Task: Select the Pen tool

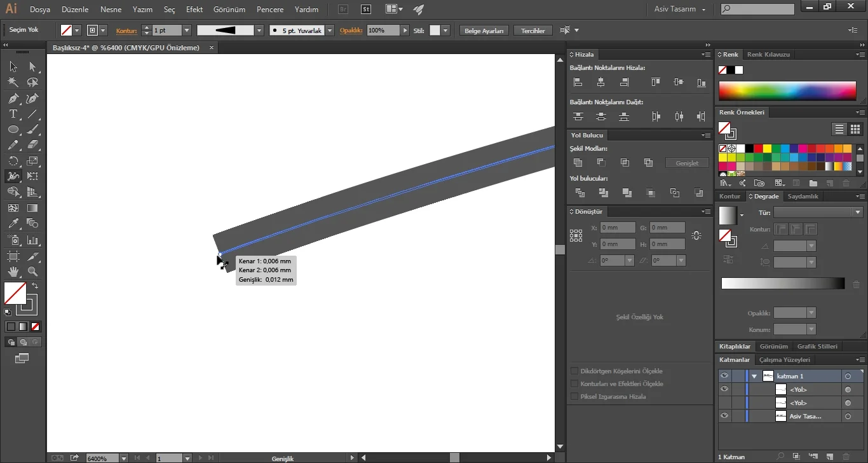Action: [13, 99]
